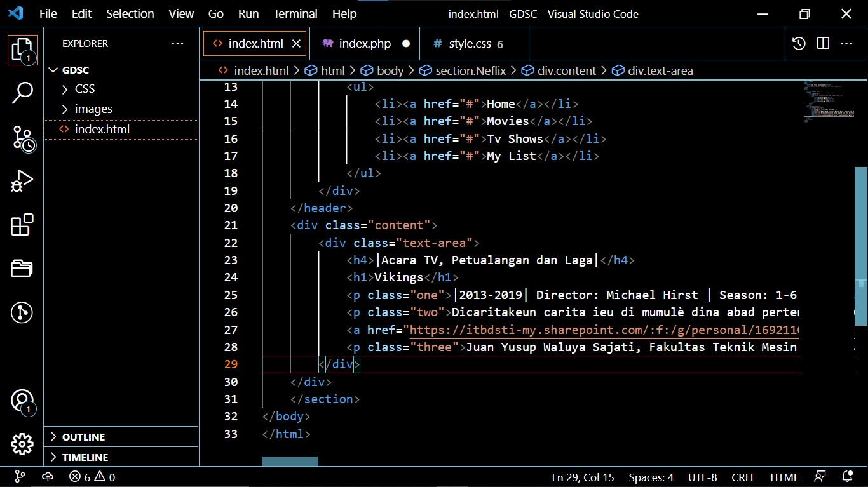Expand the OUTLINE panel
The image size is (868, 487).
coord(121,437)
